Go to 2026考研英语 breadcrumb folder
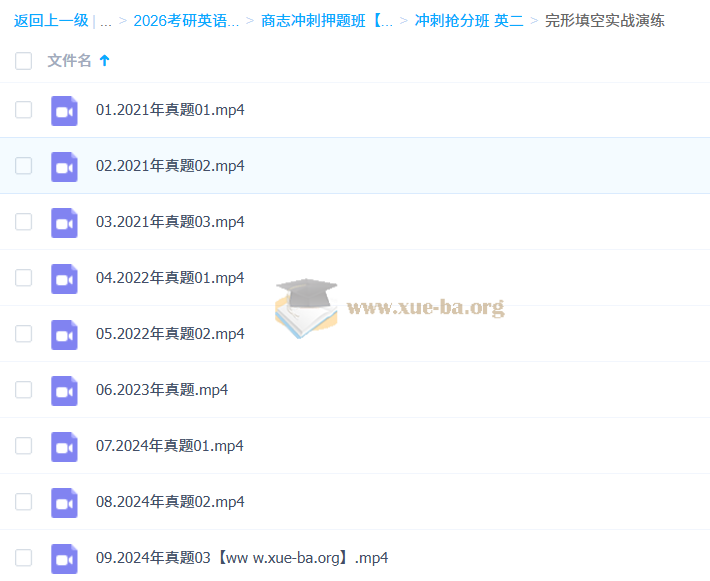 point(186,21)
